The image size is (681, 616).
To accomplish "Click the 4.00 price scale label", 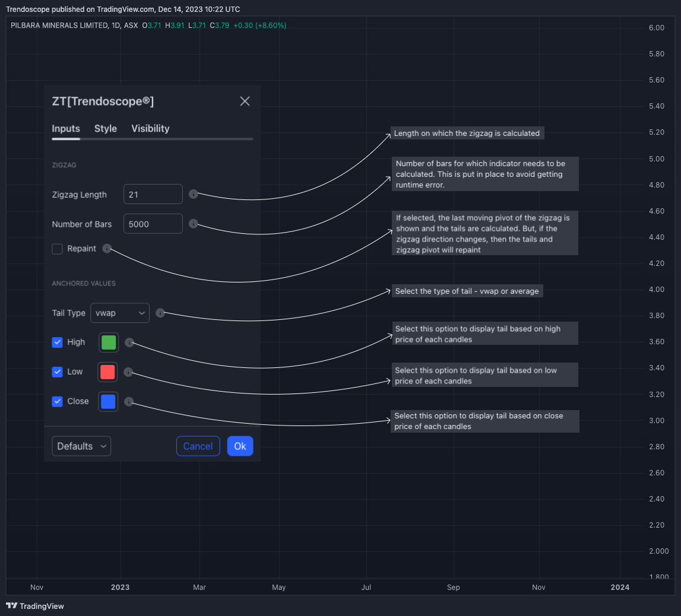I will click(656, 290).
